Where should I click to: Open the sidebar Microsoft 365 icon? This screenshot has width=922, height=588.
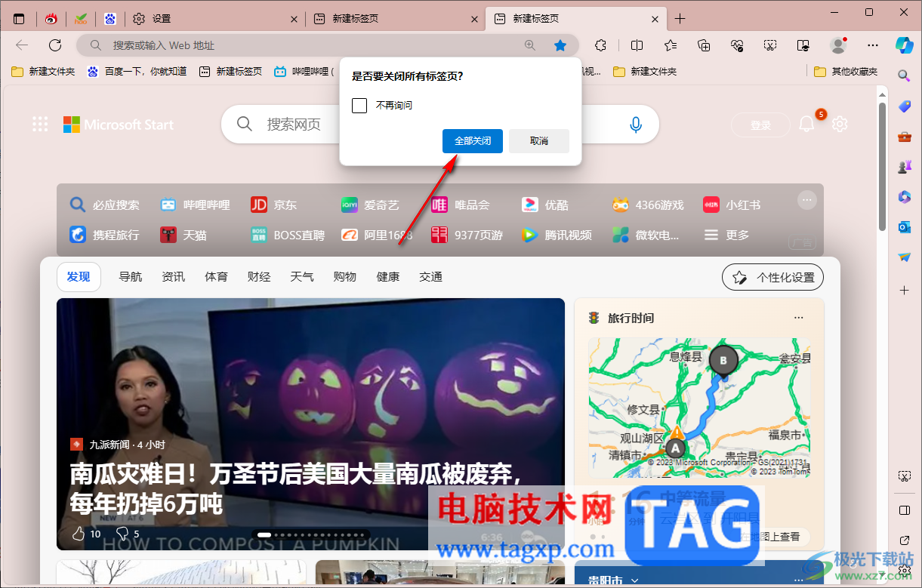point(904,197)
